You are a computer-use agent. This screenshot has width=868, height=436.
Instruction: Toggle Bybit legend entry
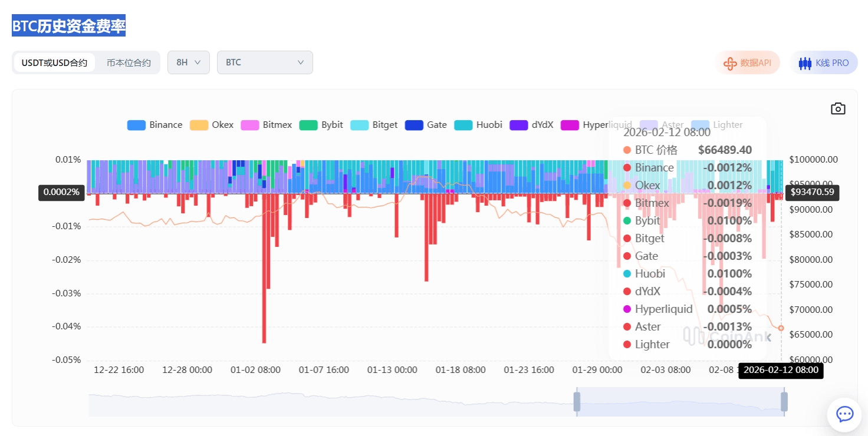[308, 125]
